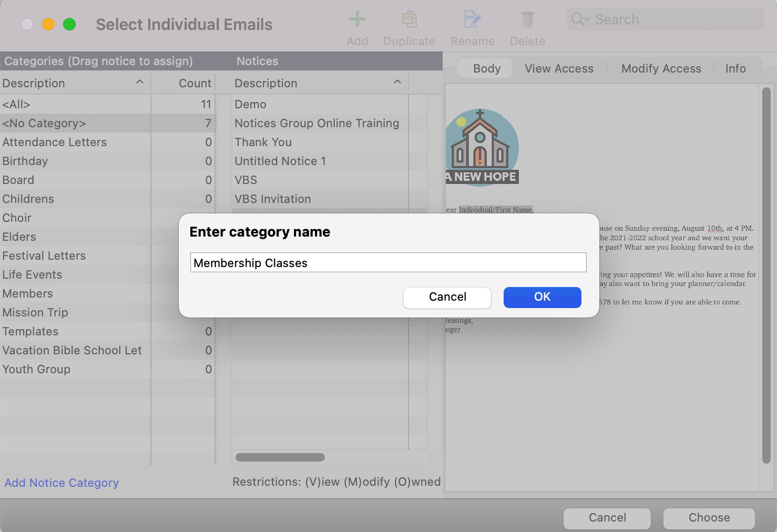Image resolution: width=777 pixels, height=532 pixels.
Task: Click the Add icon to create a notice
Action: click(x=357, y=20)
